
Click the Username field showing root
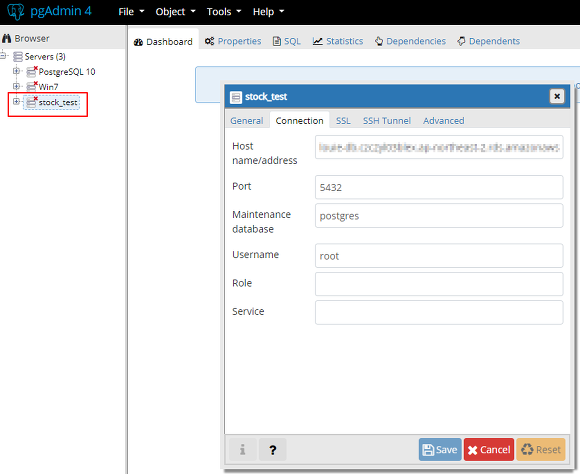(x=439, y=256)
